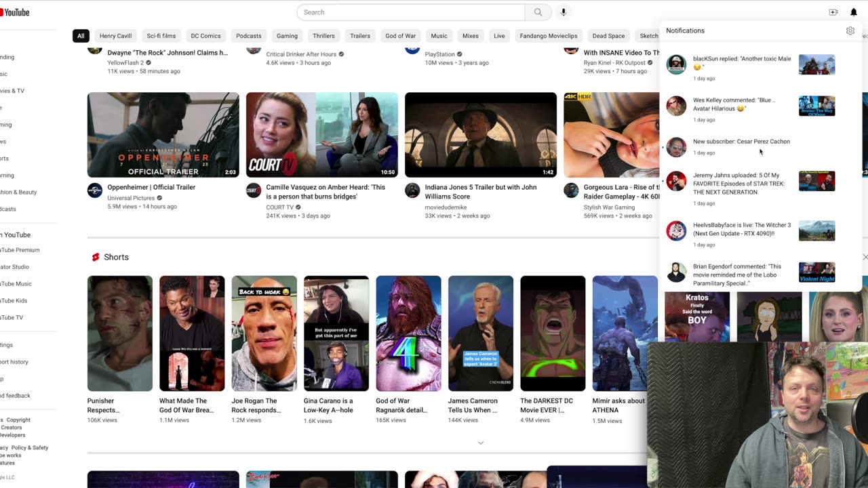Filter by the Dead Space chip

pyautogui.click(x=608, y=36)
